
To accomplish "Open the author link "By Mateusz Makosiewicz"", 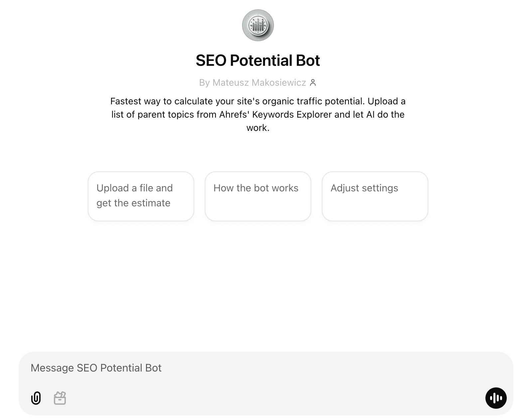I will (252, 82).
